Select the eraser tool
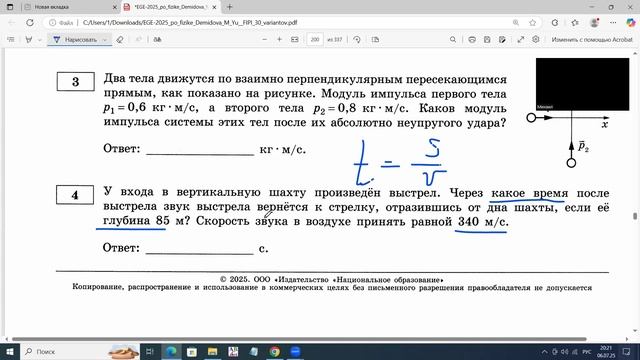 point(120,40)
